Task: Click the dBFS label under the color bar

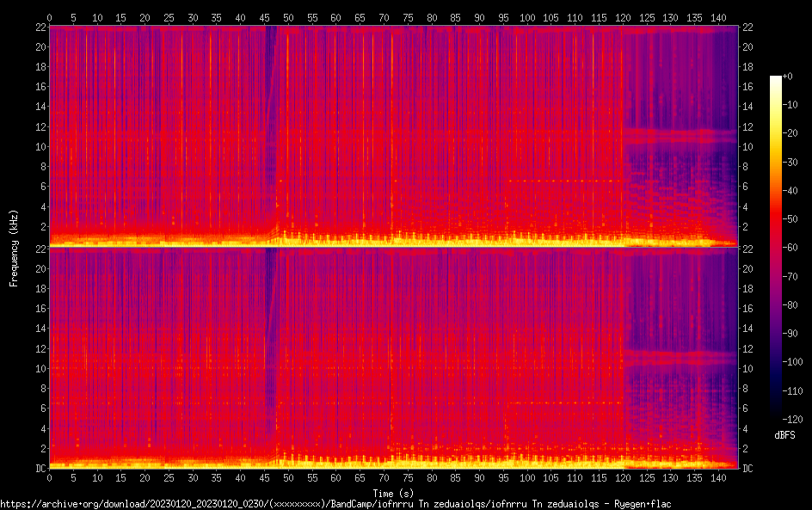Action: [x=784, y=435]
